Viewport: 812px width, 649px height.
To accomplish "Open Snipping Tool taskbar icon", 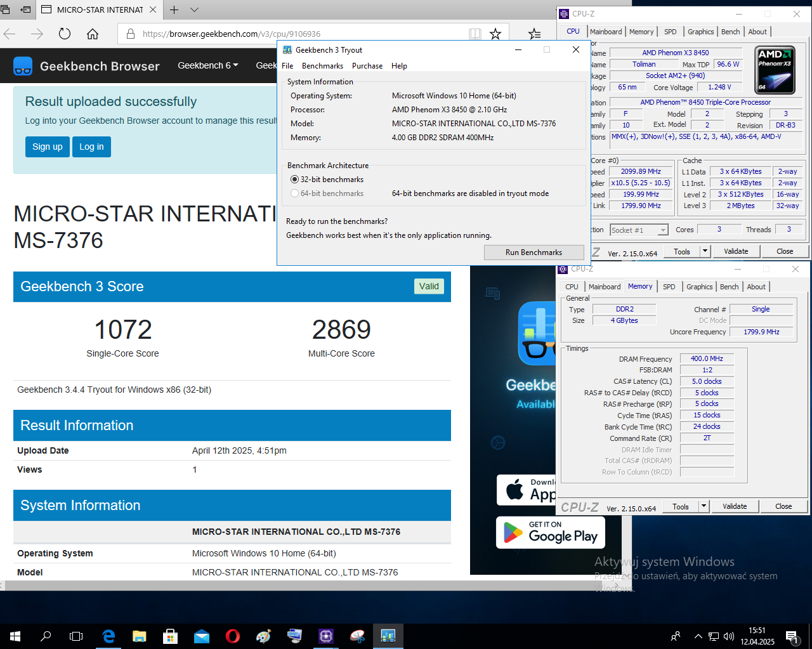I will click(x=357, y=636).
